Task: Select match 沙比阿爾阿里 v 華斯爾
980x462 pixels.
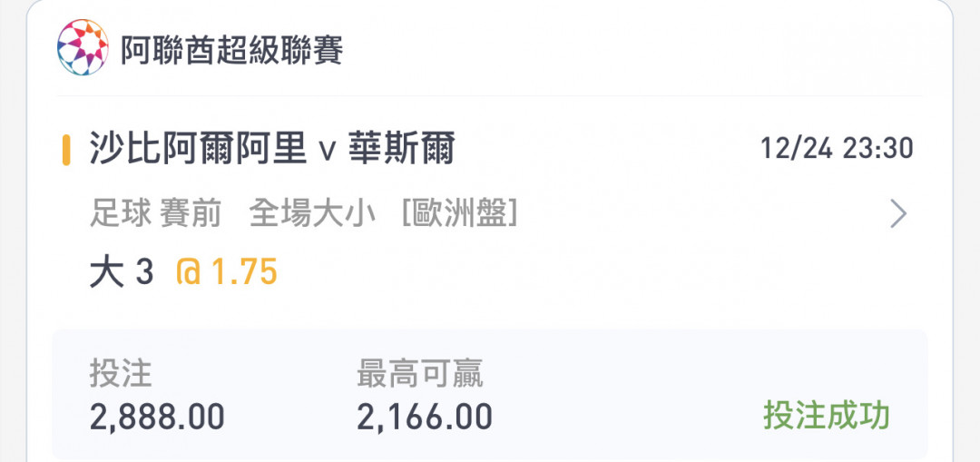Action: click(x=272, y=149)
